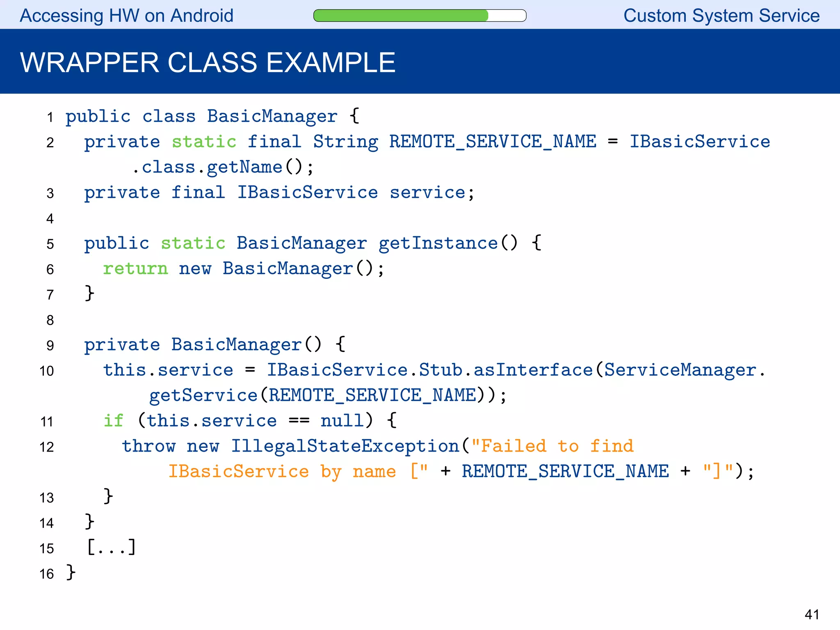Click 'private BasicManager() {' constructor line

215,345
